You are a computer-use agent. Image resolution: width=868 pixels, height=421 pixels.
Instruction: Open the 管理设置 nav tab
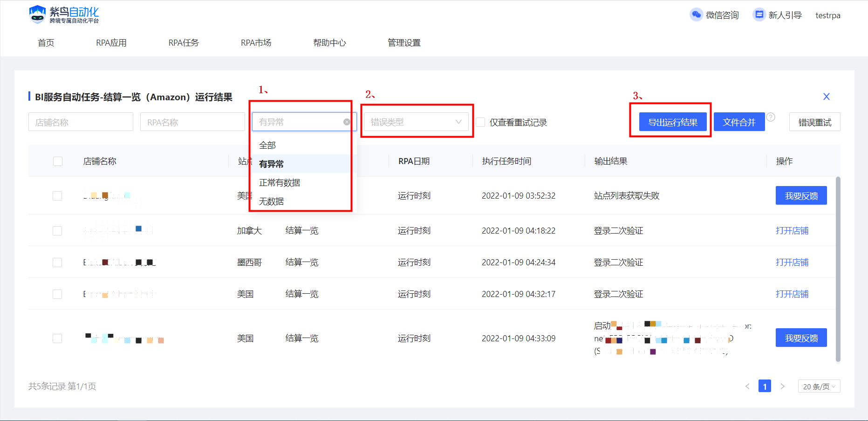click(404, 43)
